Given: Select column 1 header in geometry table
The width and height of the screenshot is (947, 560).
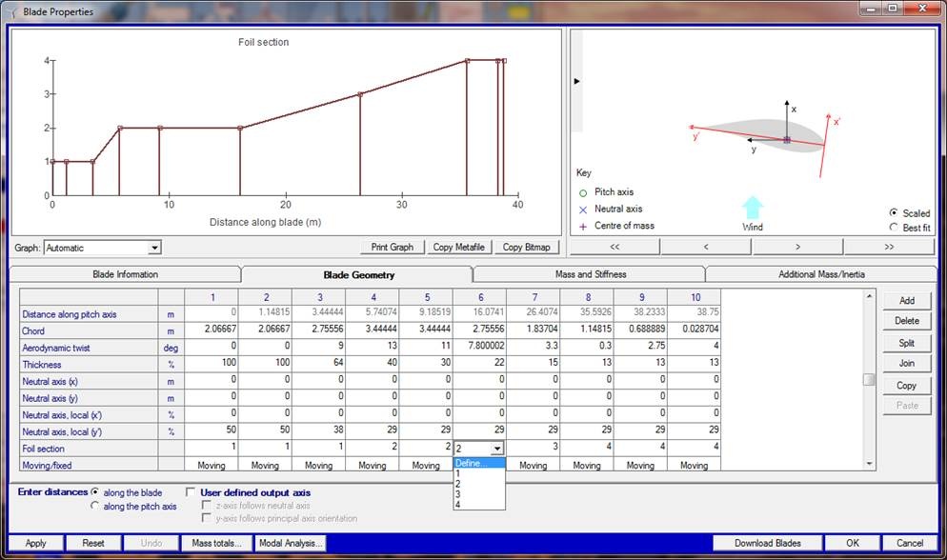Looking at the screenshot, I should coord(212,297).
